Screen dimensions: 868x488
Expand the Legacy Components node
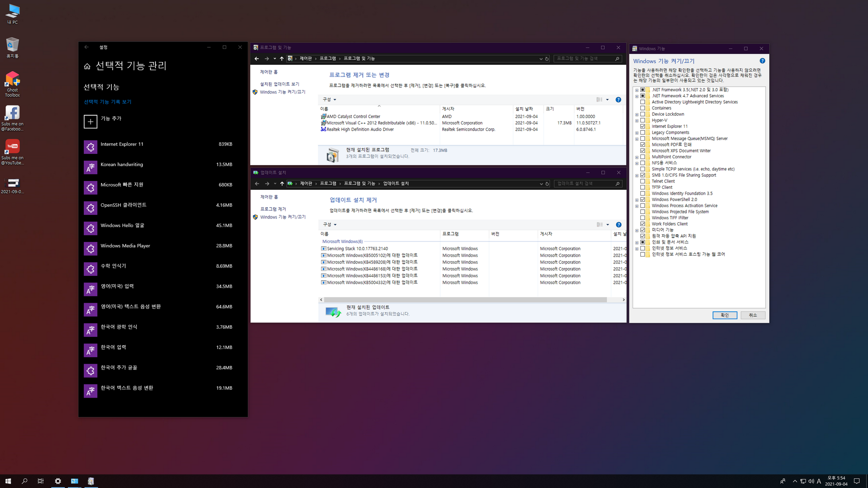click(x=637, y=133)
